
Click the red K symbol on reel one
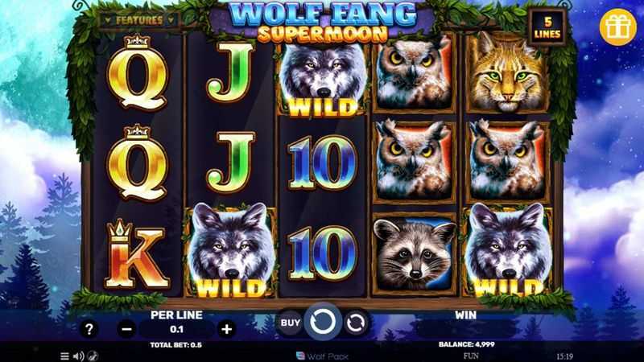137,254
